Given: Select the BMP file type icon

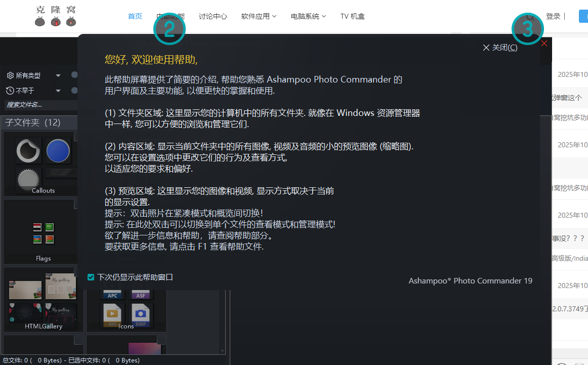Looking at the screenshot, I should (x=141, y=313).
